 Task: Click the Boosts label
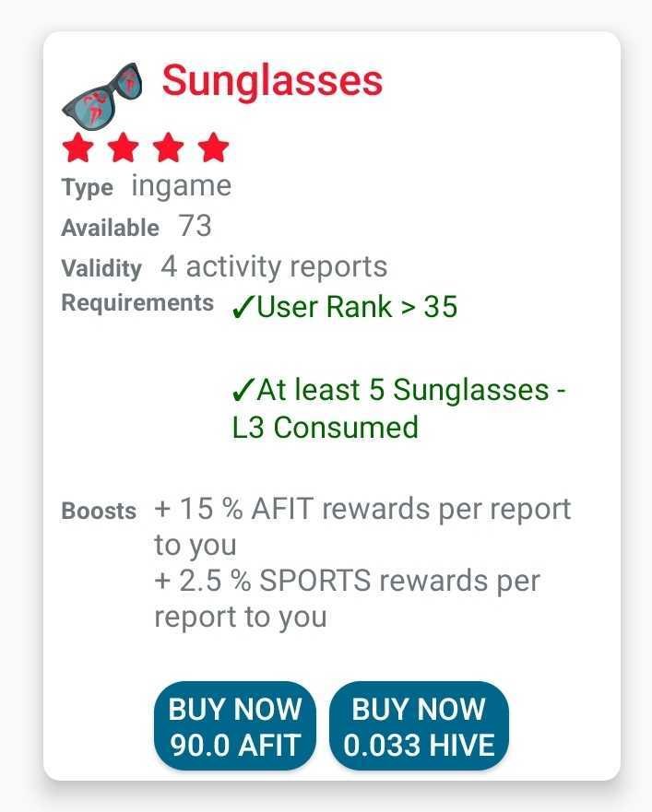(99, 512)
